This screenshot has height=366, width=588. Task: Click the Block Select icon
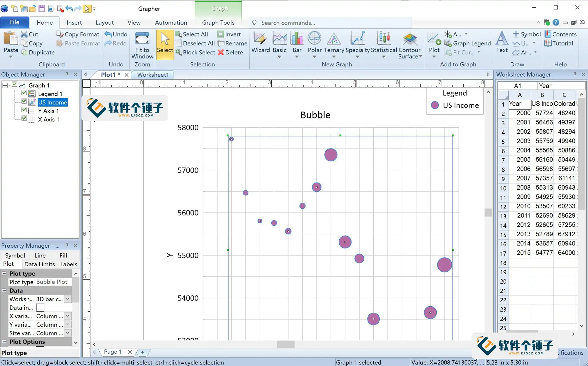click(x=178, y=52)
